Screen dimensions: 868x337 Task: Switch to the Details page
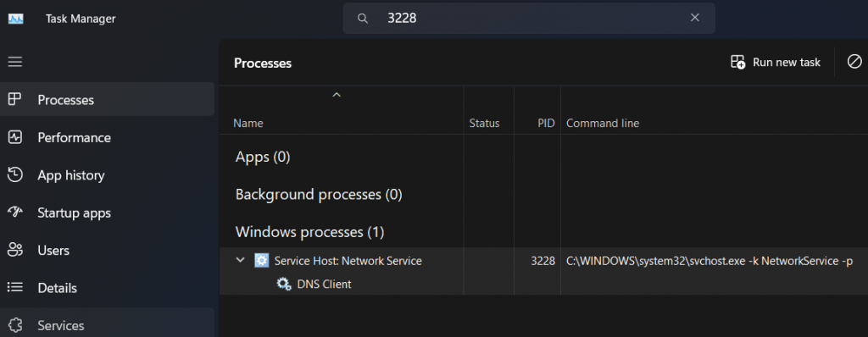click(x=107, y=288)
